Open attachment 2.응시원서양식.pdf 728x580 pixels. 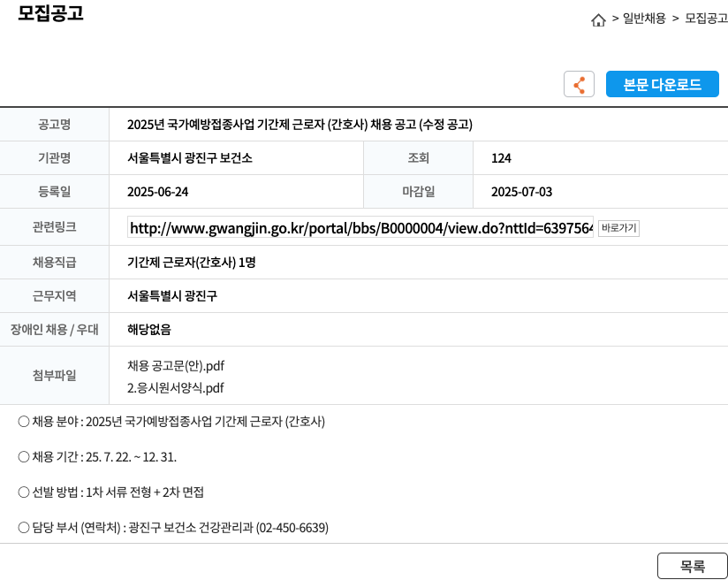tap(176, 388)
